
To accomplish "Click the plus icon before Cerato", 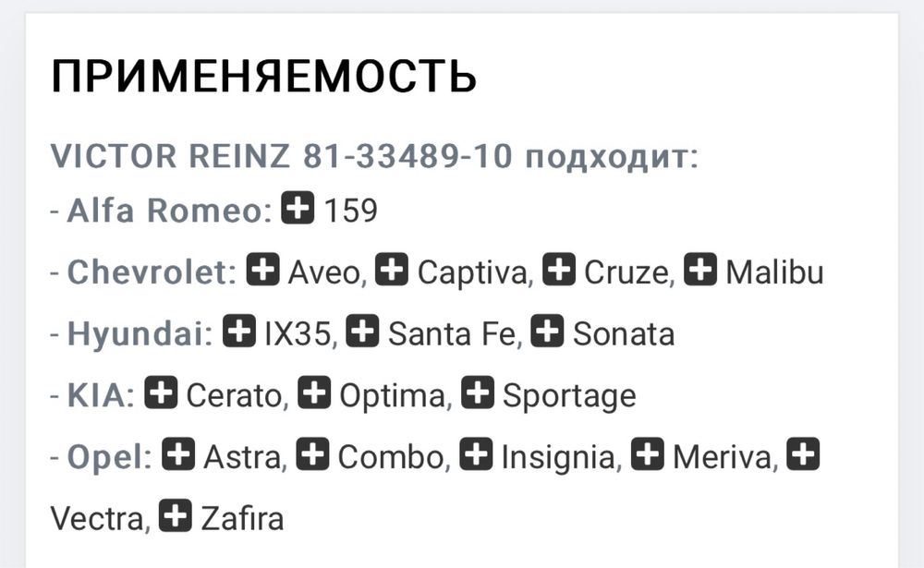I will coord(162,394).
